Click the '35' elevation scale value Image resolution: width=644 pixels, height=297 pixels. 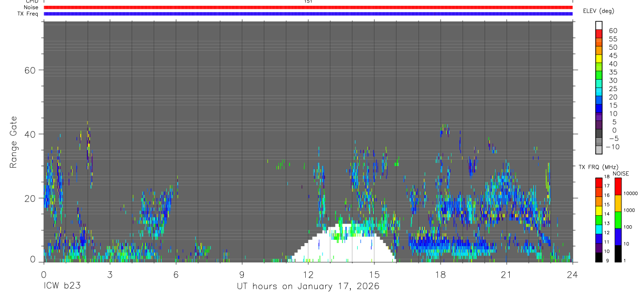click(x=613, y=72)
